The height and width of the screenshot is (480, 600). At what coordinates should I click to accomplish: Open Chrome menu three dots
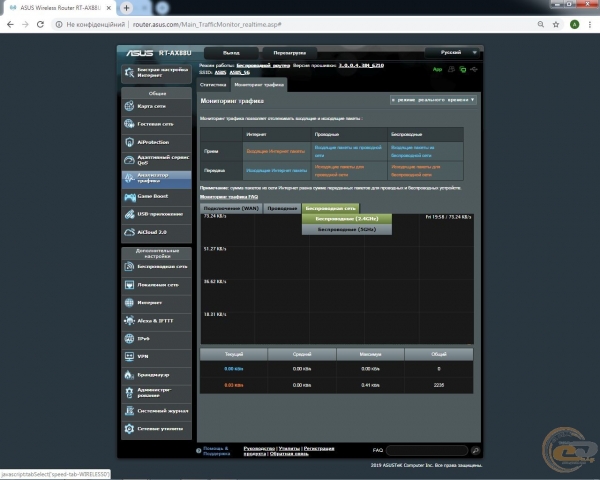pyautogui.click(x=590, y=24)
